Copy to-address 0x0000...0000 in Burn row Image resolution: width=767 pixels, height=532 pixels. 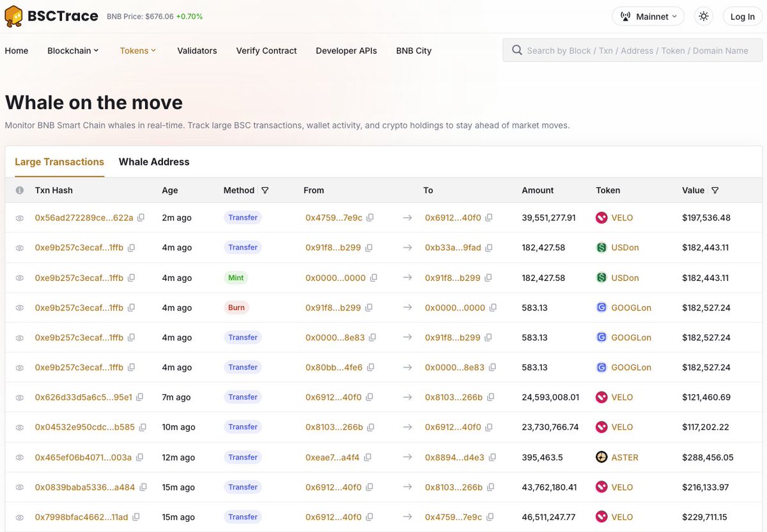[x=493, y=308]
